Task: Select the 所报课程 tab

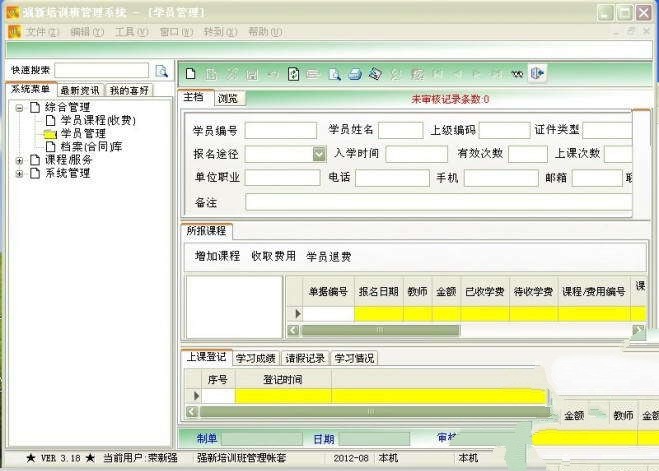Action: click(x=206, y=231)
